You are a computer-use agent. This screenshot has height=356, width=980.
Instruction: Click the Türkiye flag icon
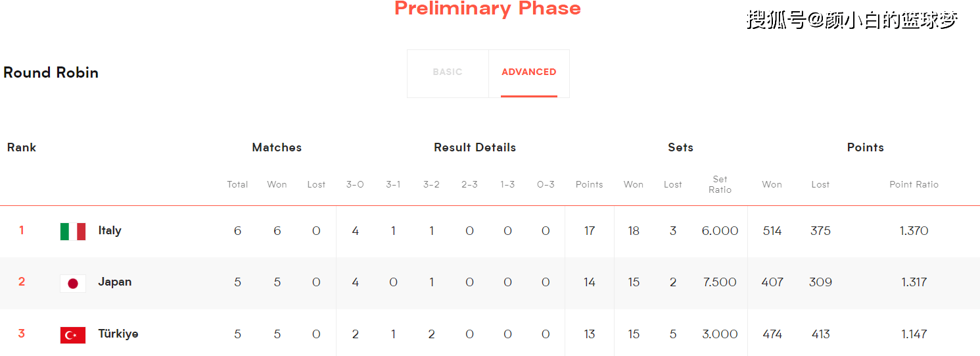[x=73, y=335]
